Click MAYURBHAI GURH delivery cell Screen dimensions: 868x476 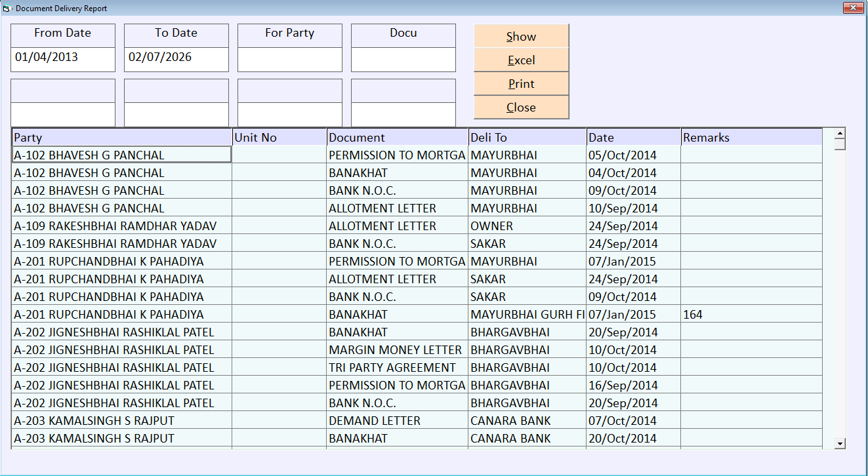pyautogui.click(x=527, y=315)
